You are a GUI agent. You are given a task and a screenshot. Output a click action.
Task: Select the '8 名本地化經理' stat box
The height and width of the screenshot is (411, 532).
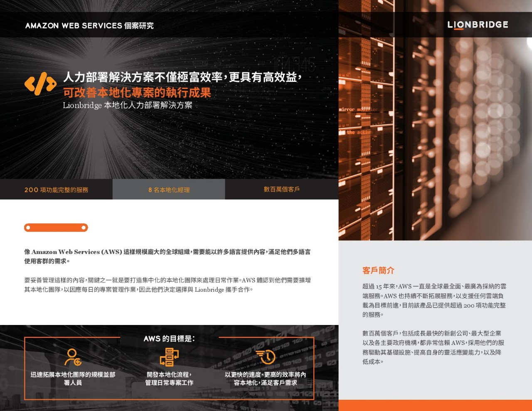[169, 190]
